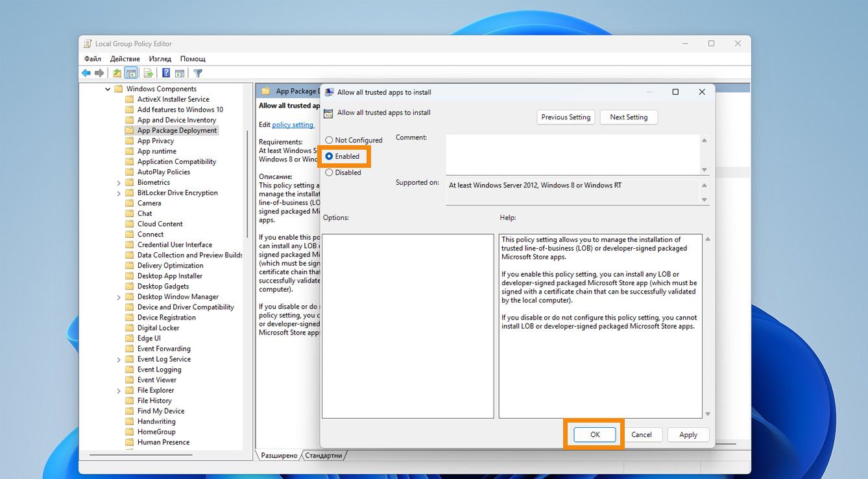
Task: Click the Previous Setting button
Action: 566,117
